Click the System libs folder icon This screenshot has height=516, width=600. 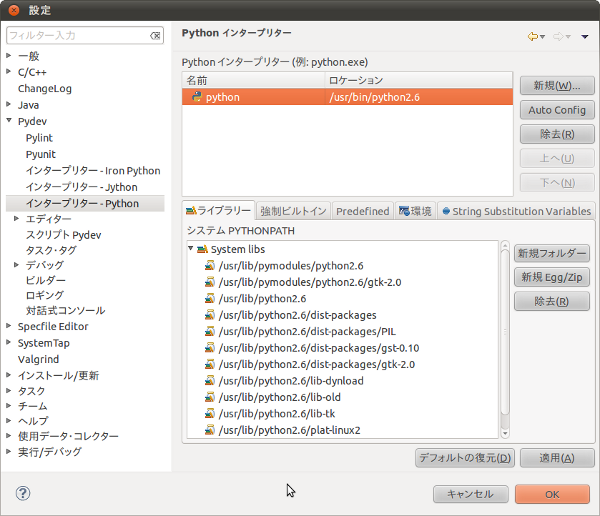(x=202, y=249)
